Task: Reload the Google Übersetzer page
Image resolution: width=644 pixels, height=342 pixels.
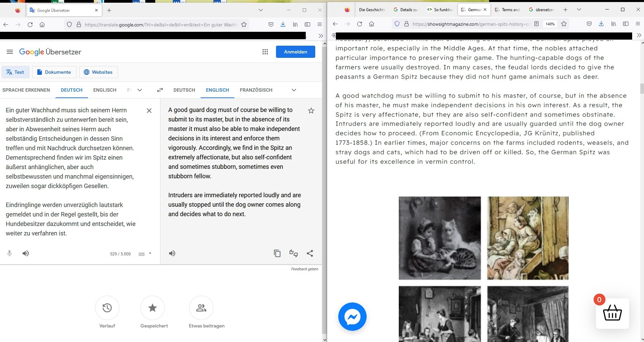Action: pyautogui.click(x=30, y=24)
